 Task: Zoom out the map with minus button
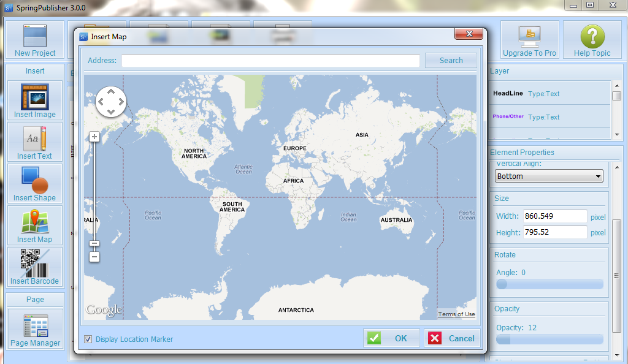[94, 256]
